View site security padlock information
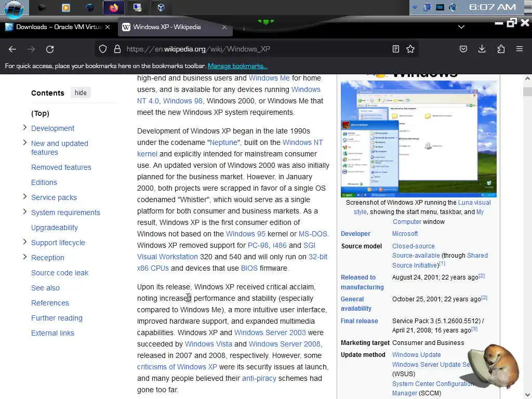Image resolution: width=532 pixels, height=399 pixels. pos(117,49)
